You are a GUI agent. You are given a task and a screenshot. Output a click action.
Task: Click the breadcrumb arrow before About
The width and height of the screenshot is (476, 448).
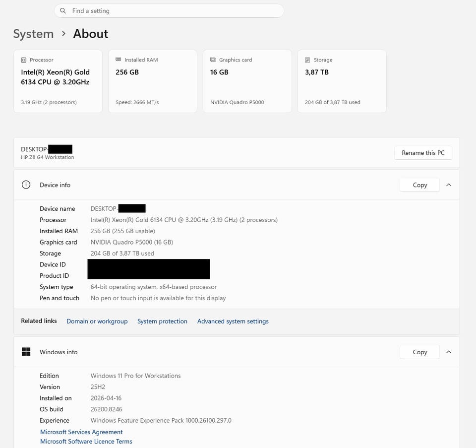(x=63, y=34)
